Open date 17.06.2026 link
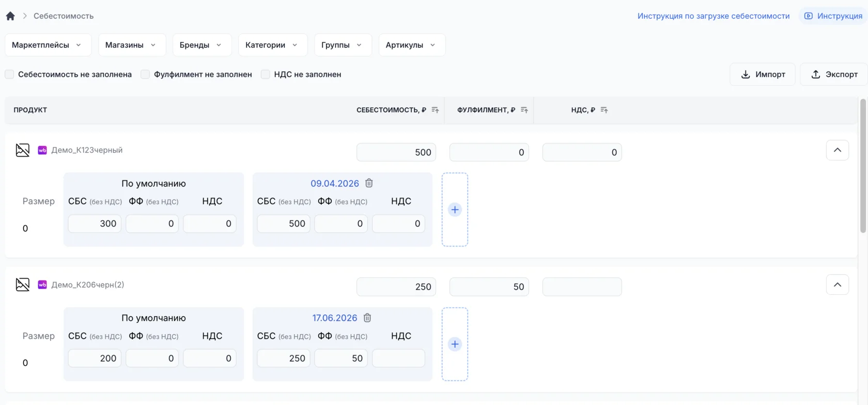Image resolution: width=868 pixels, height=405 pixels. 335,318
